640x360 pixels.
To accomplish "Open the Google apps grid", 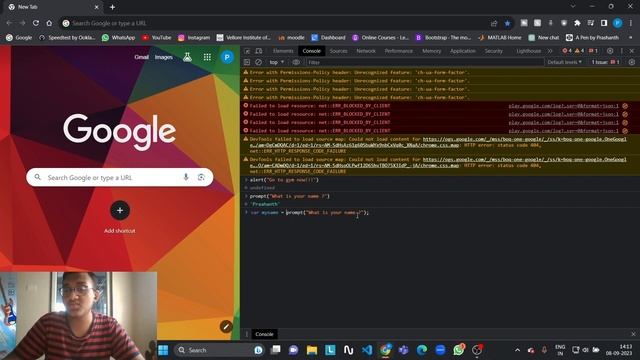I will [207, 57].
